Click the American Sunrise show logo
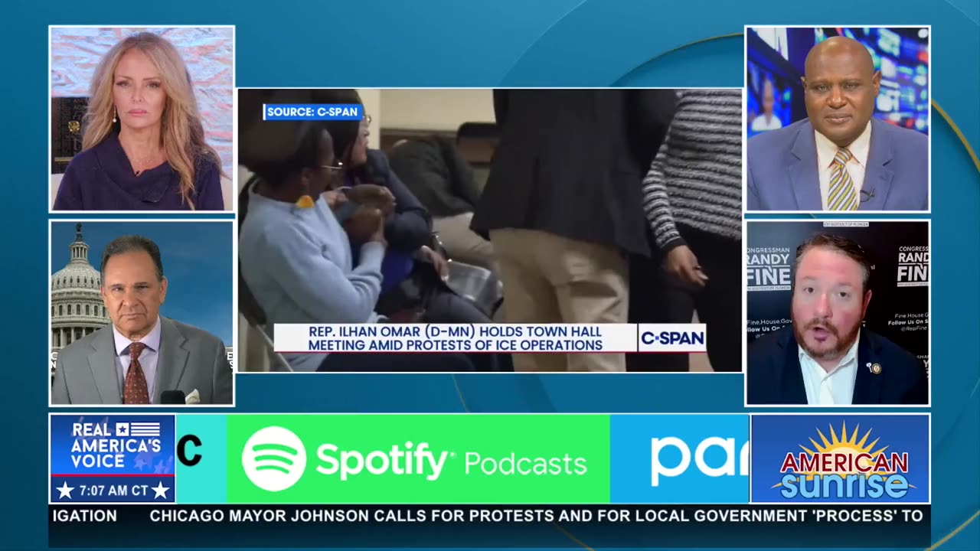 coord(841,458)
